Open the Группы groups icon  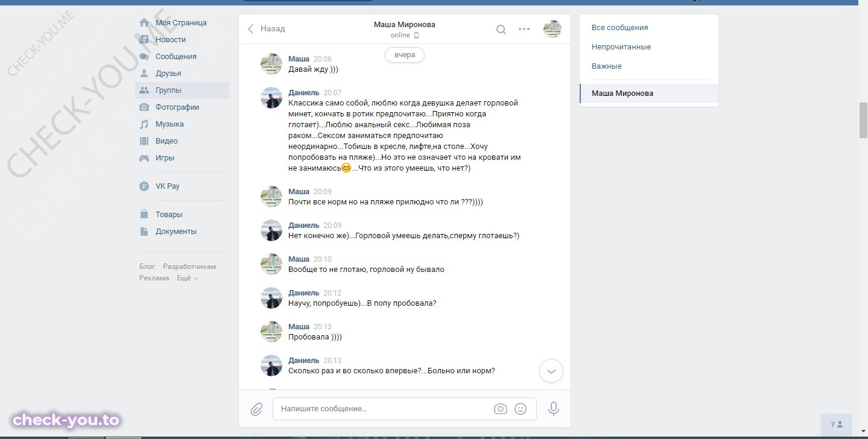144,90
